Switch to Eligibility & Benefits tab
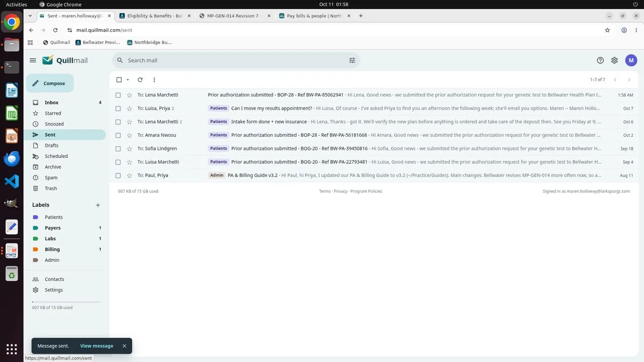Screen dimensions: 644x362 (155, 16)
